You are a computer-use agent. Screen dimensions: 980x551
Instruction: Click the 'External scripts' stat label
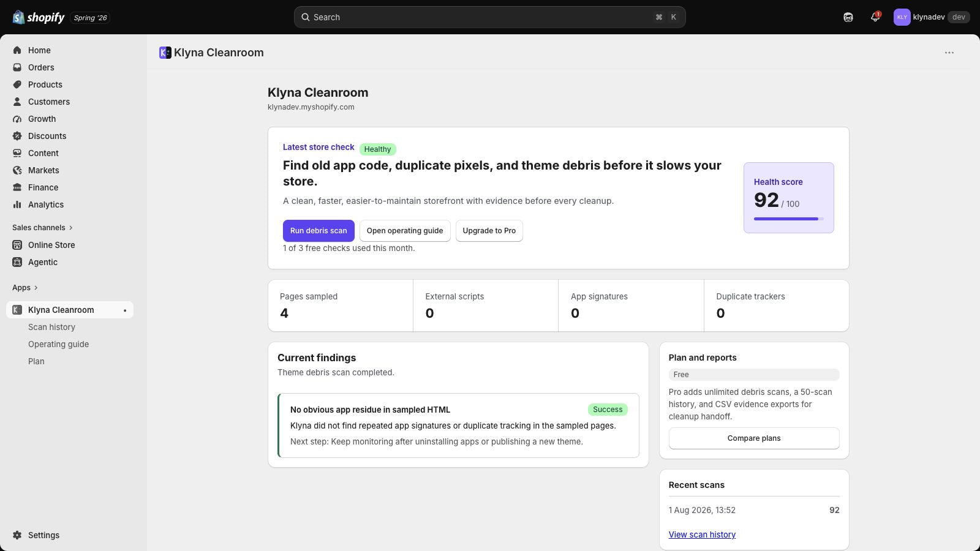tap(454, 296)
